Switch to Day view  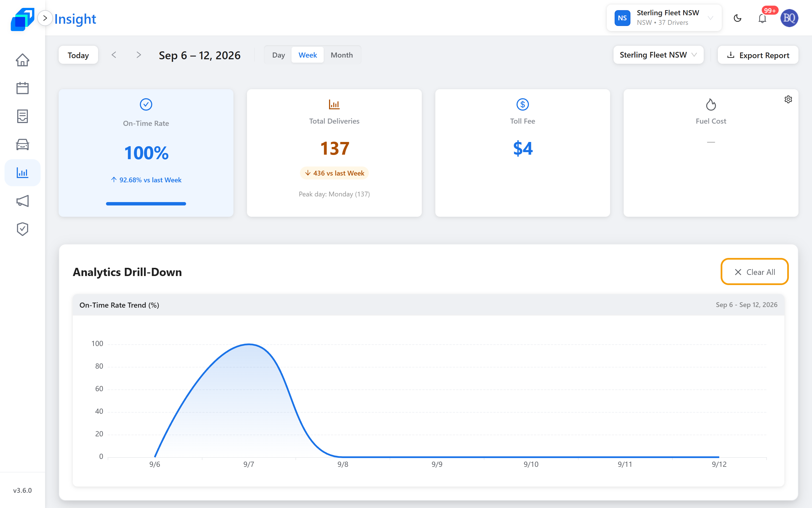pyautogui.click(x=278, y=55)
